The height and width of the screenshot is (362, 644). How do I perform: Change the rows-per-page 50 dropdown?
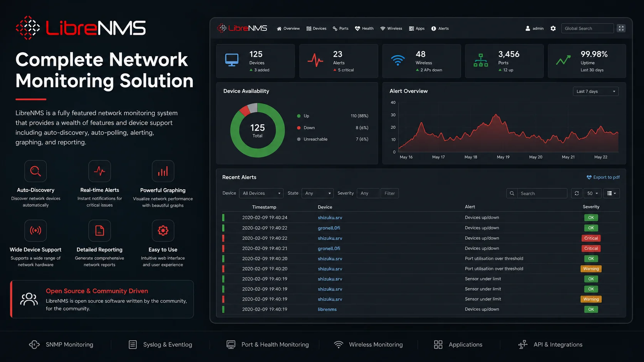coord(592,194)
